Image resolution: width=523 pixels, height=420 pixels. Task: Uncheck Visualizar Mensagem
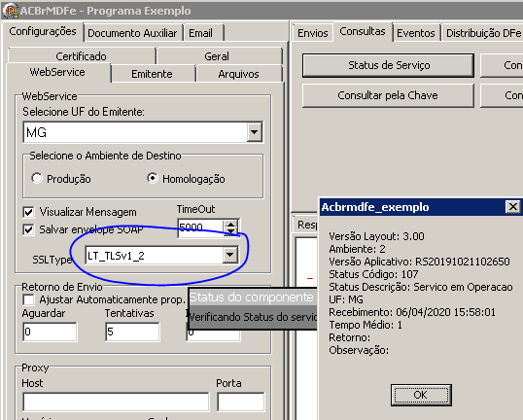click(29, 212)
